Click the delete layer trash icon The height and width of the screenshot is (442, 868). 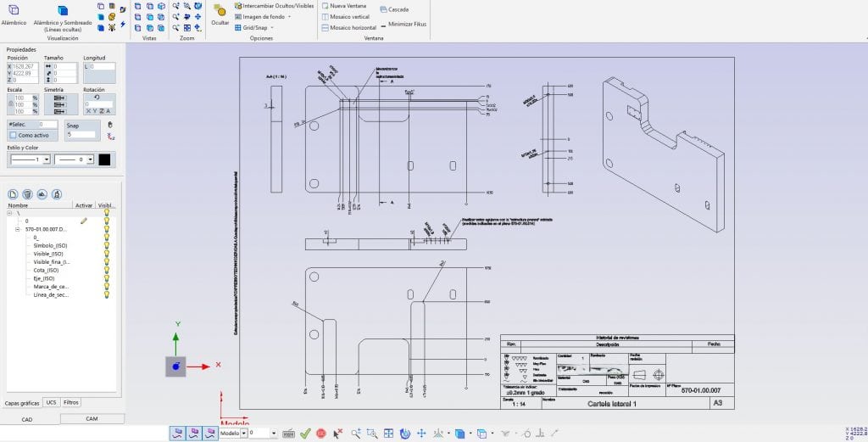point(27,194)
